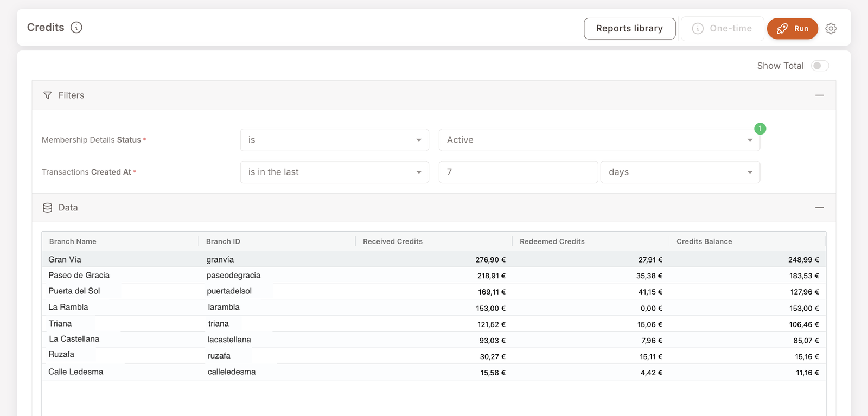
Task: Click credits balance value 183,53 €
Action: coord(805,276)
